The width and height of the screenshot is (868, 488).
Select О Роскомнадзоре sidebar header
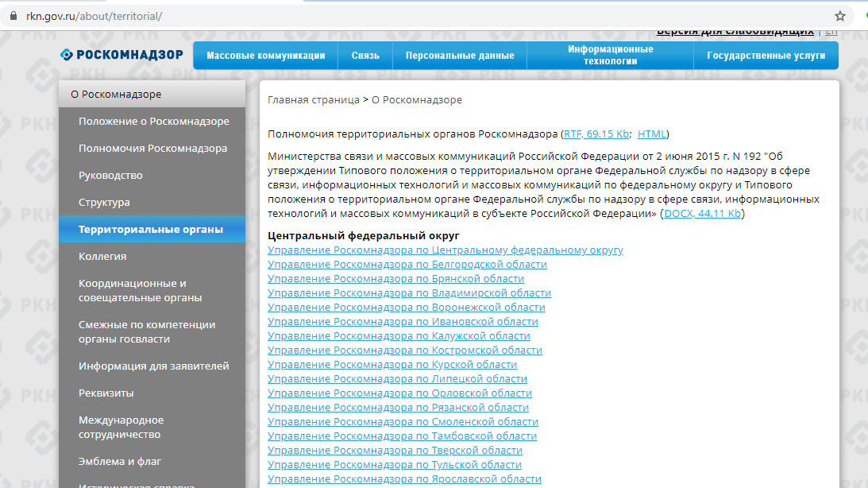tap(152, 94)
